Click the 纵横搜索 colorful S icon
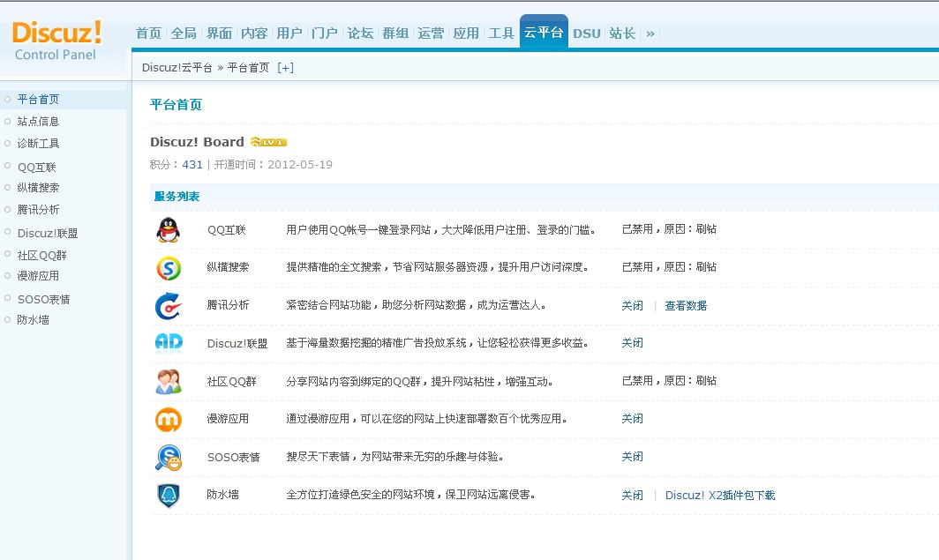Image resolution: width=939 pixels, height=560 pixels. pos(169,268)
